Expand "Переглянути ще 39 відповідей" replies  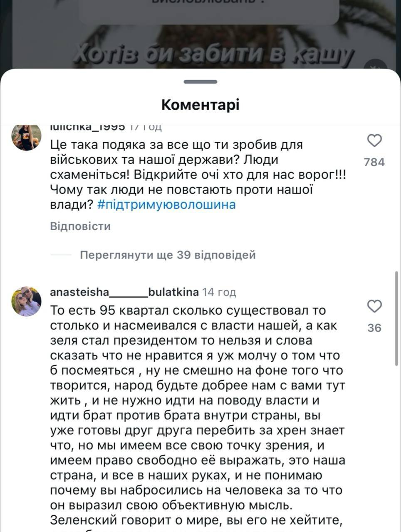[168, 255]
